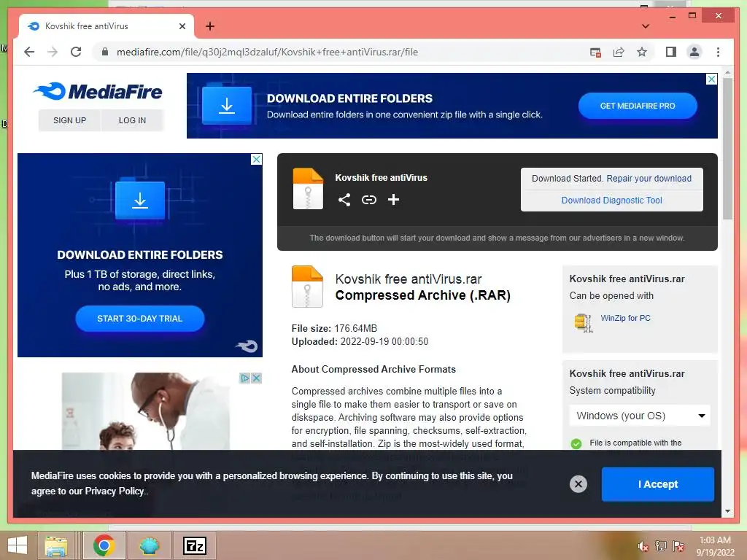Click the page vertical scrollbar thumb
The image size is (747, 560).
727,147
